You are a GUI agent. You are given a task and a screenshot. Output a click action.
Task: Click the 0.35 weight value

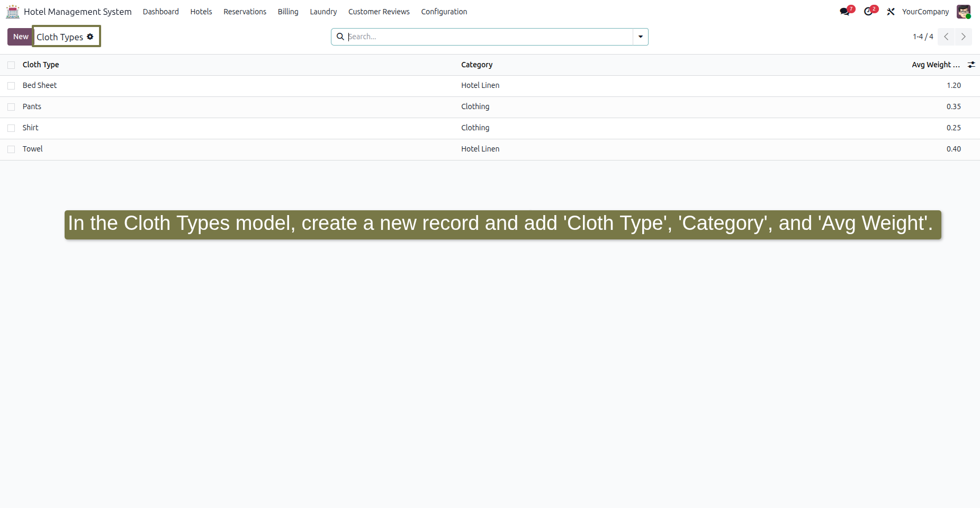click(954, 106)
